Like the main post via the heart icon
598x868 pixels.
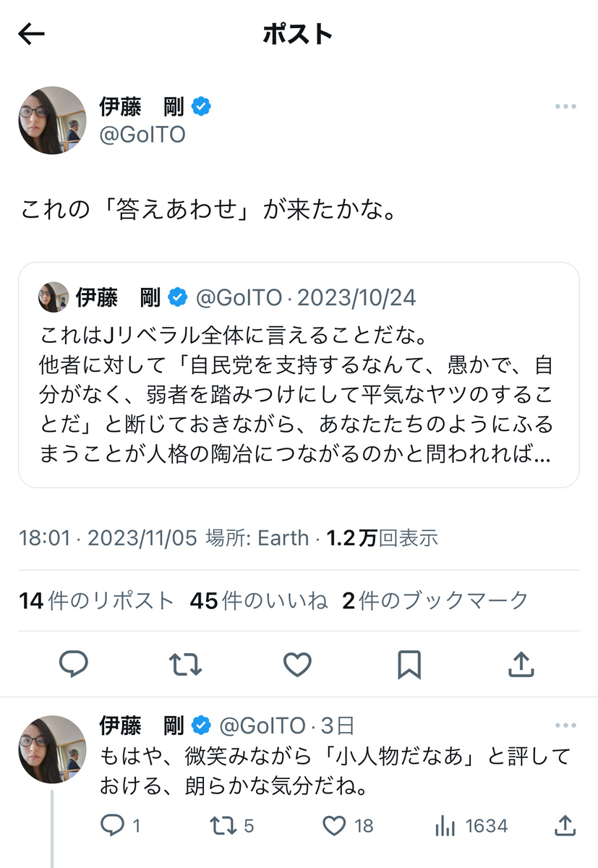[297, 664]
